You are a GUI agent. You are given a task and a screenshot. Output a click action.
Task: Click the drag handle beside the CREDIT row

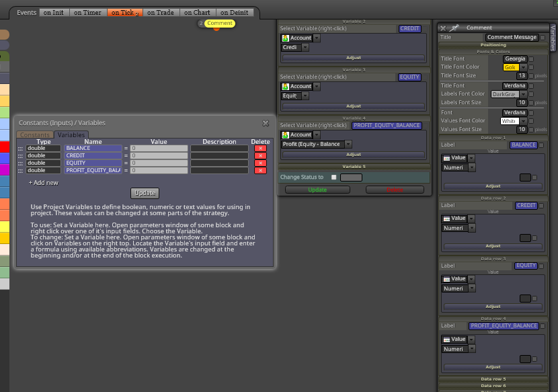pyautogui.click(x=20, y=156)
